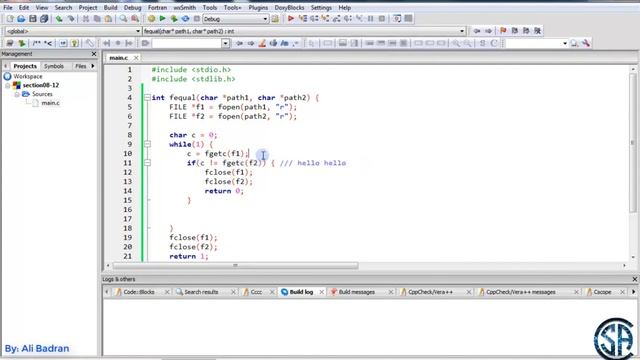
Task: Click the Build gear icon
Action: [151, 19]
